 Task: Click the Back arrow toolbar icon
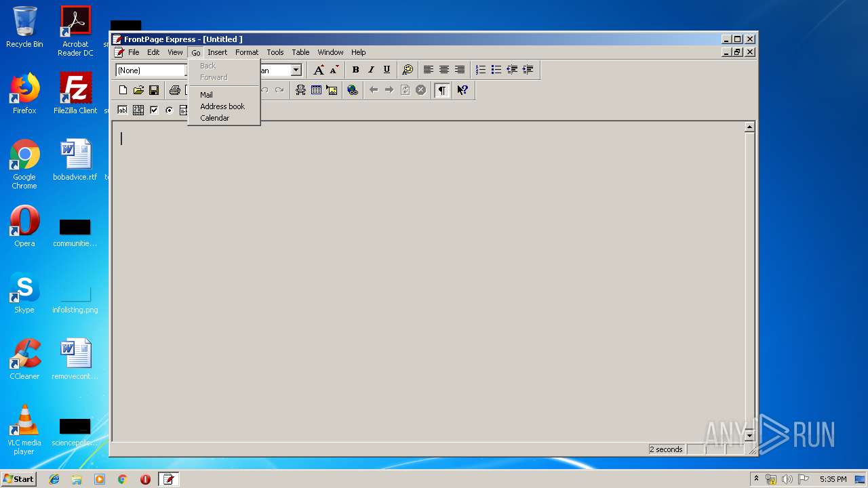pyautogui.click(x=374, y=90)
